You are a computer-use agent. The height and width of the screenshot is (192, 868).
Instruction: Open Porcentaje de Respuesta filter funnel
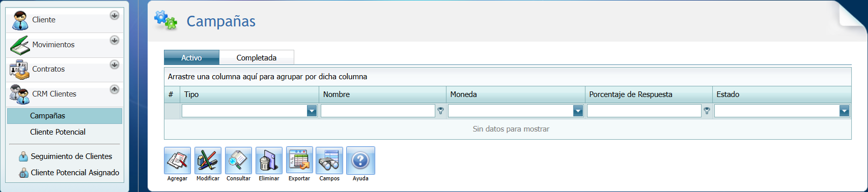tap(707, 111)
